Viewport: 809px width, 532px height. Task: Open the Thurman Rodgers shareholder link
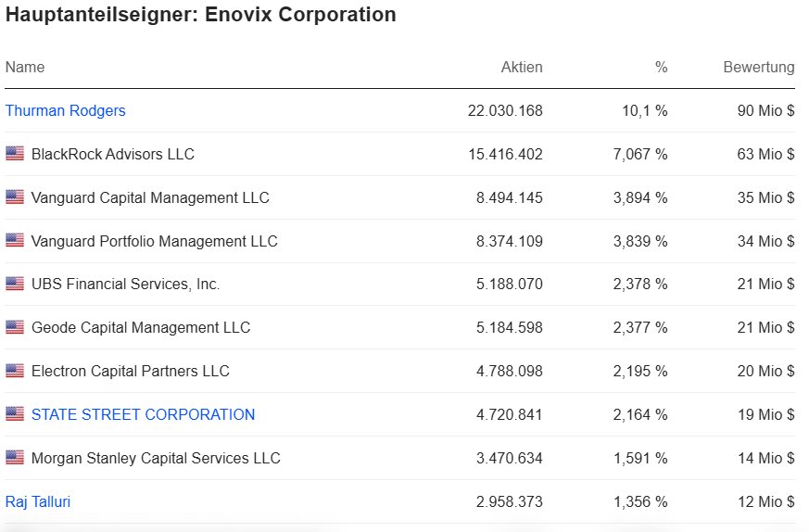pyautogui.click(x=66, y=111)
